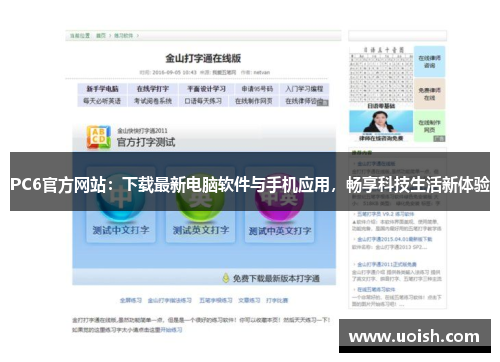Open the 口语每天练习 navigation link
500x362 pixels.
tap(203, 101)
